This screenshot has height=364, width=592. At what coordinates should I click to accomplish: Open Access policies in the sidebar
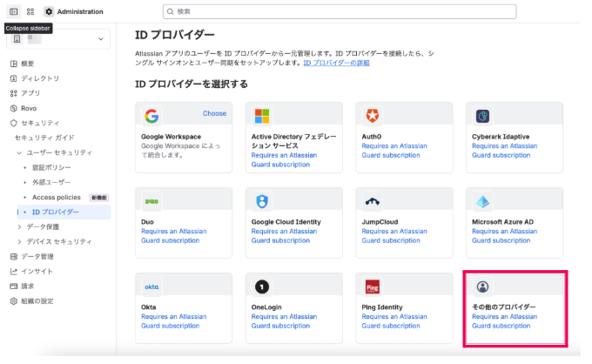pos(57,198)
